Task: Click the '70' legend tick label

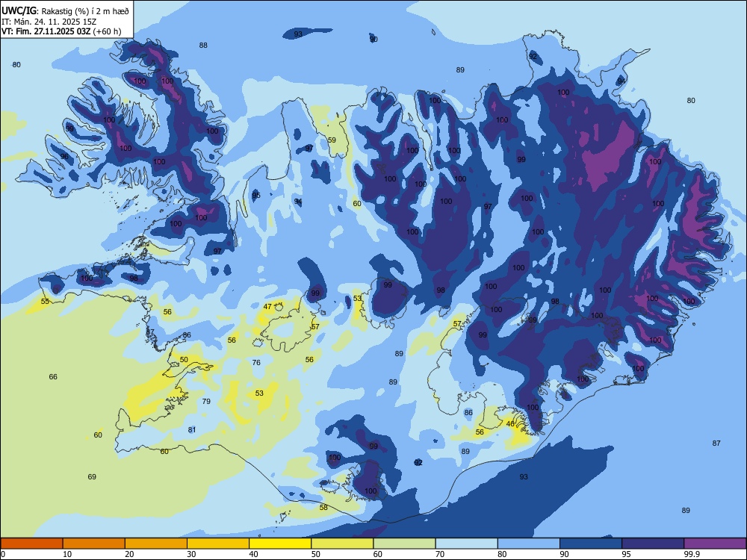Action: tap(440, 554)
